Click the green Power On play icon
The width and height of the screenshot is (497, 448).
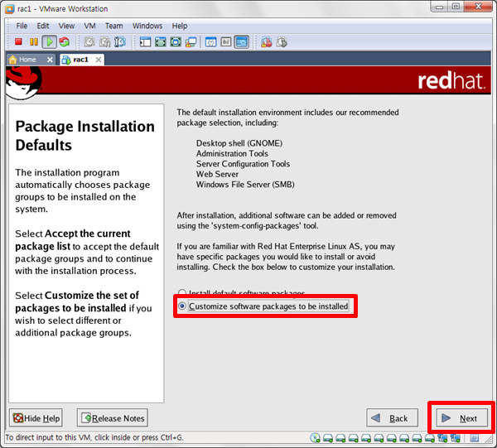click(50, 42)
